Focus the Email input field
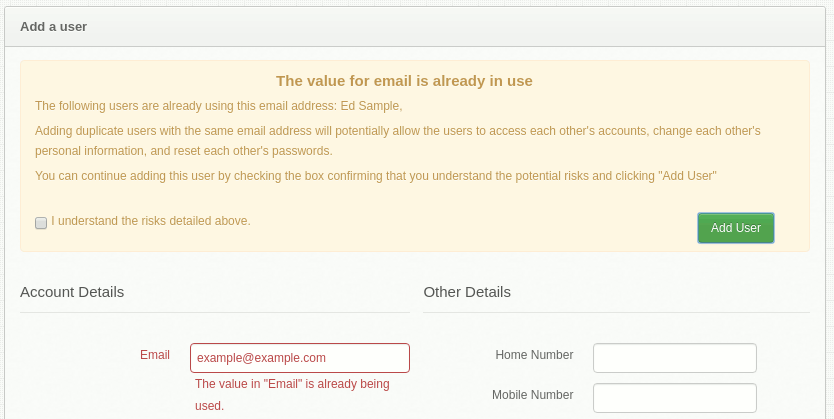Viewport: 834px width, 419px height. 300,358
